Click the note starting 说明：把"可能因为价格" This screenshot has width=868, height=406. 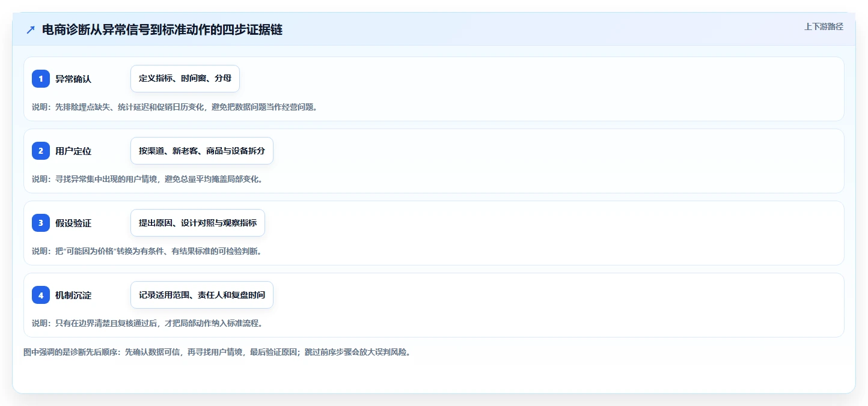pos(147,251)
